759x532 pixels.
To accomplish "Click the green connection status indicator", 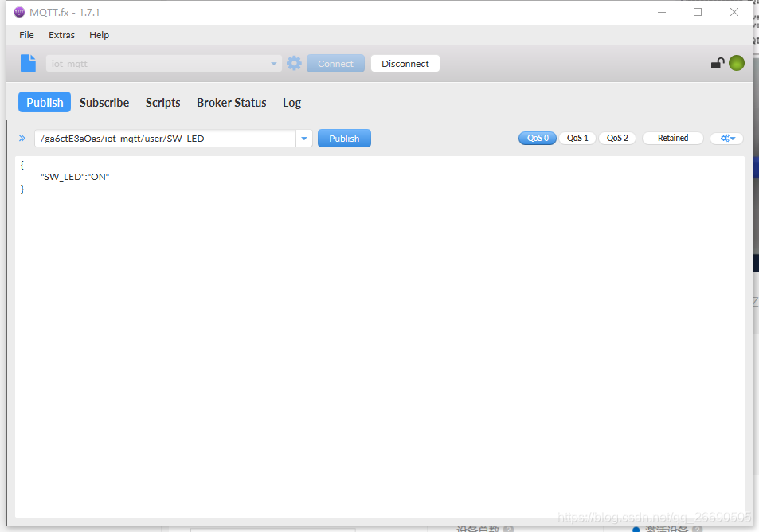I will click(736, 63).
